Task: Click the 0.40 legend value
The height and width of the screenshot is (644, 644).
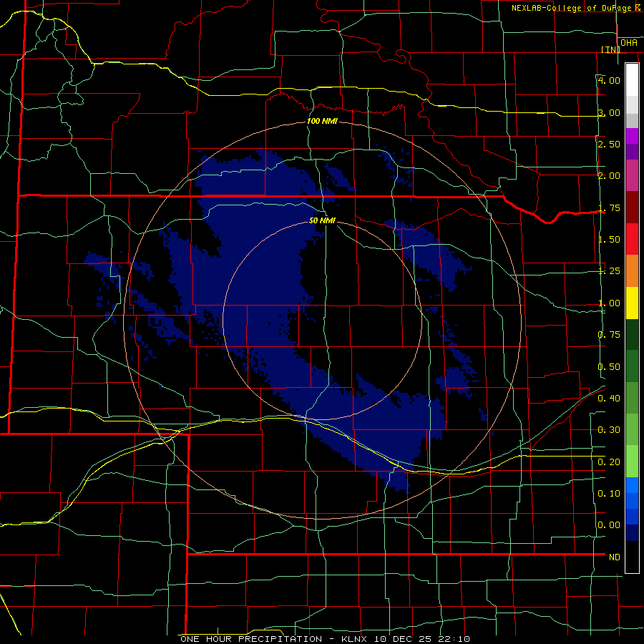Action: coord(609,399)
